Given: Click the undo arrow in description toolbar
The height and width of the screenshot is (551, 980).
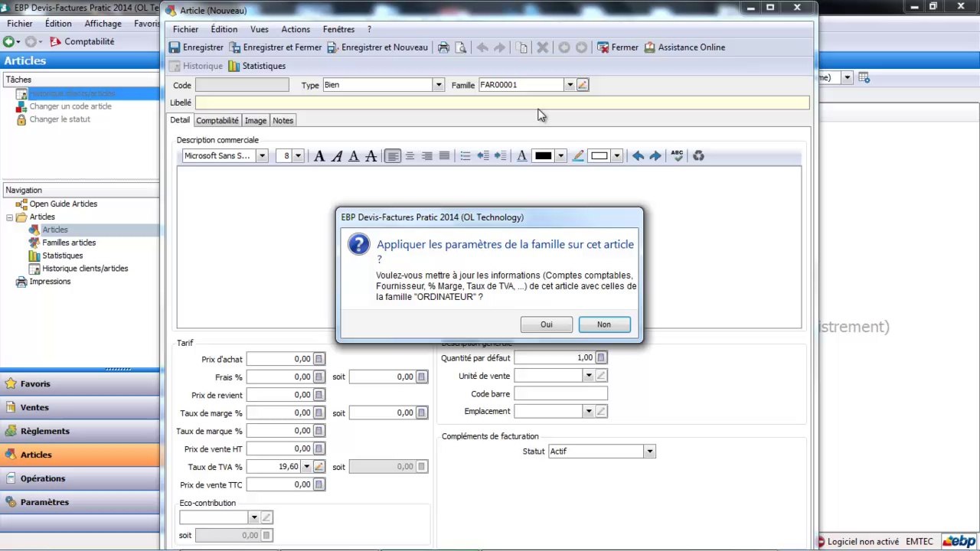Looking at the screenshot, I should (x=638, y=156).
